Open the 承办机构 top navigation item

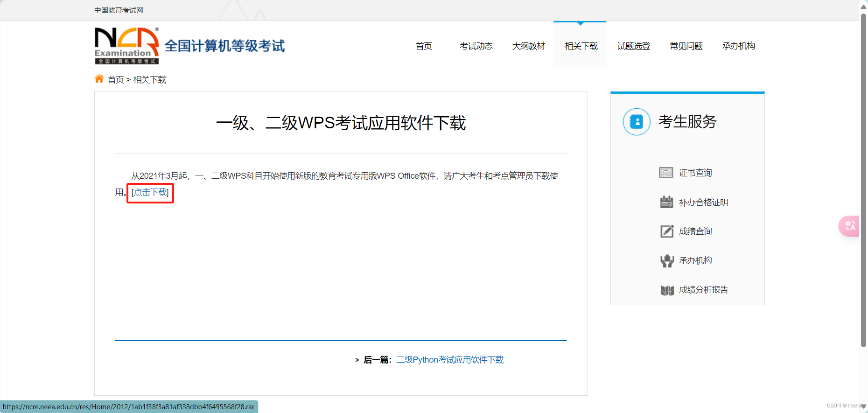click(x=738, y=46)
